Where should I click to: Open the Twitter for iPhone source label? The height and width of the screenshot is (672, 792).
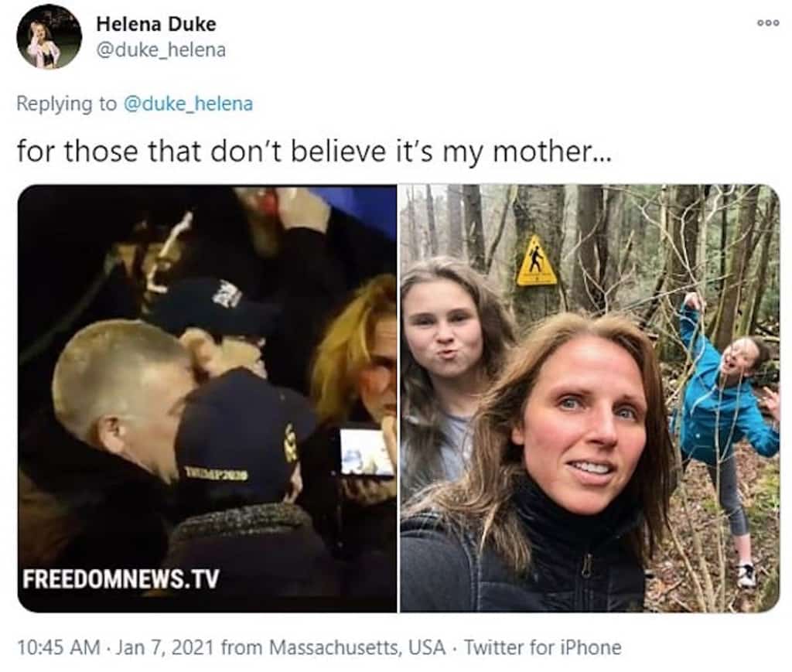click(x=542, y=647)
